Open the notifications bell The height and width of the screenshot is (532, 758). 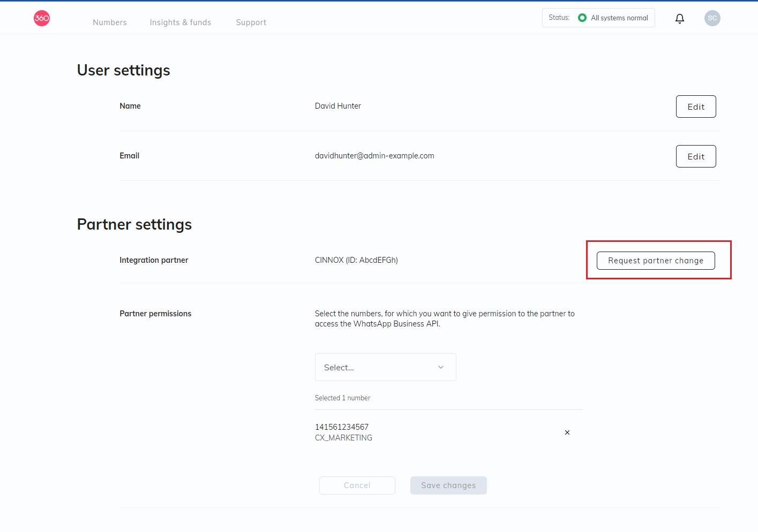[679, 19]
